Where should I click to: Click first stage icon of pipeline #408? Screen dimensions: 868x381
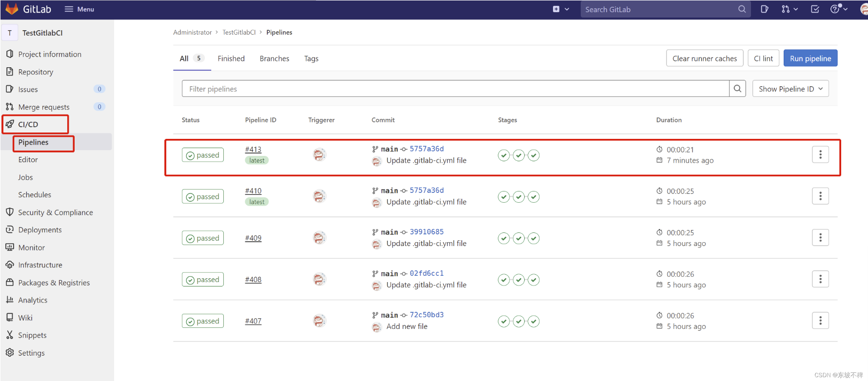coord(504,280)
